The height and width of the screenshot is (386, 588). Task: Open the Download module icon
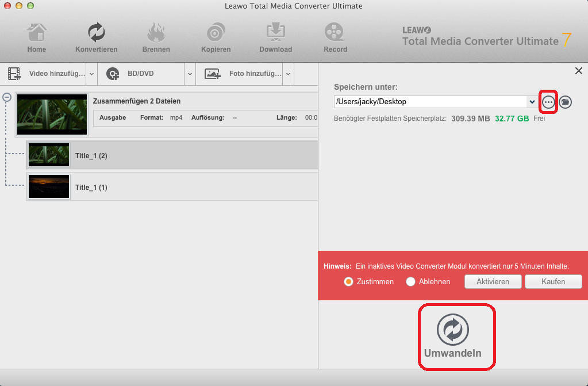coord(275,33)
